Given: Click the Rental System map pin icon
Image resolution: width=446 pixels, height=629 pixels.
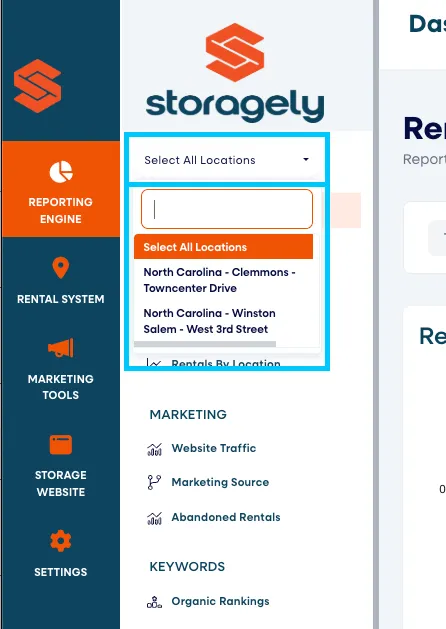Looking at the screenshot, I should tap(61, 268).
